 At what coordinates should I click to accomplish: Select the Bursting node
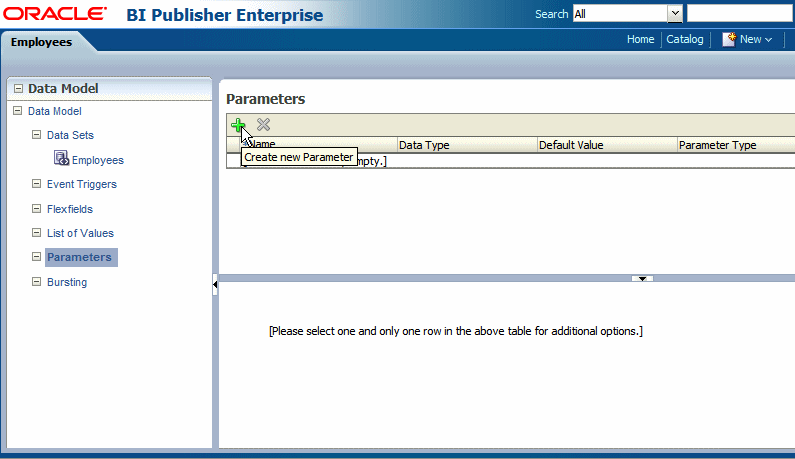[67, 282]
